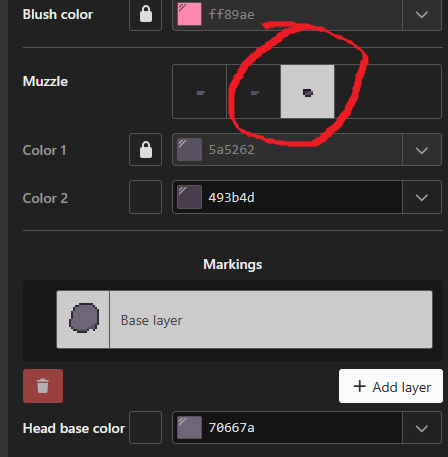The image size is (448, 457).
Task: Expand the Head base color dropdown arrow
Action: (422, 428)
